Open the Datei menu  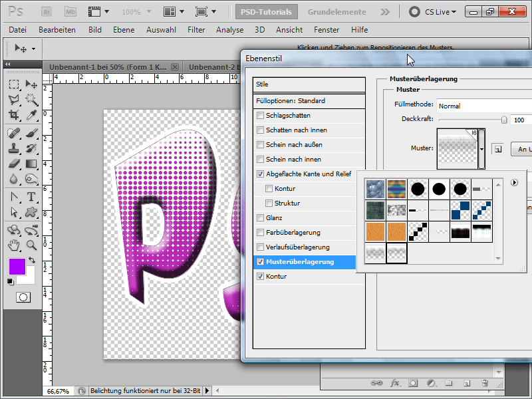coord(18,30)
